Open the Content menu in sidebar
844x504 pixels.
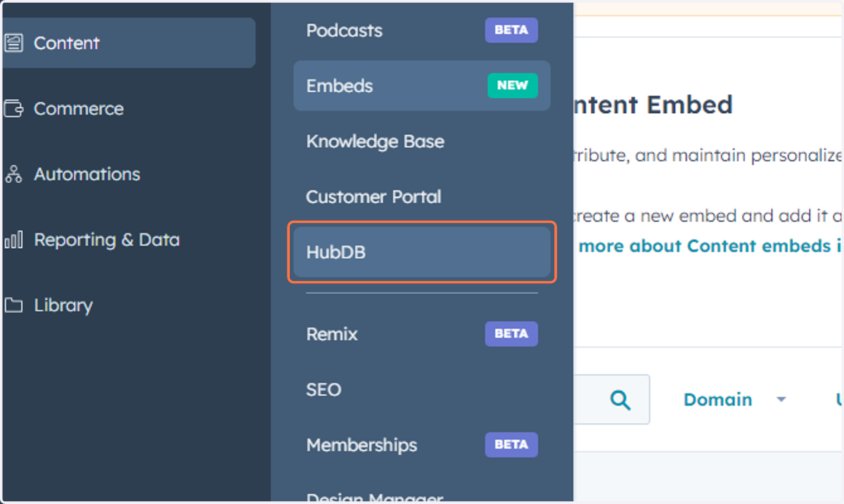tap(128, 43)
